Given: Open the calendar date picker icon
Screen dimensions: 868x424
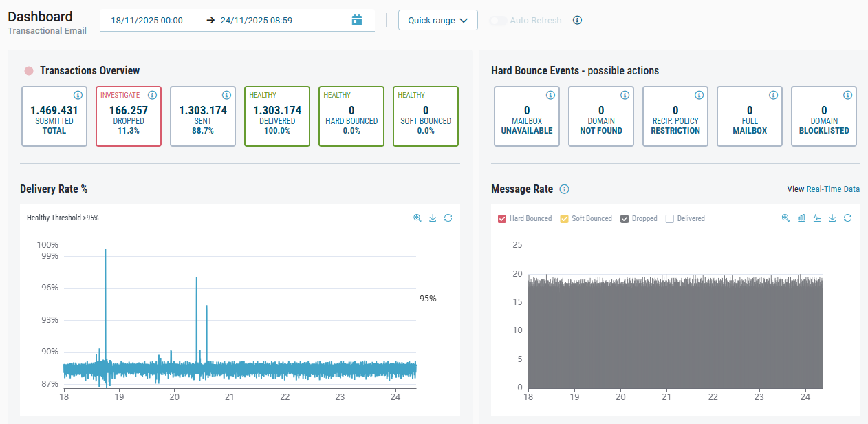Looking at the screenshot, I should pyautogui.click(x=356, y=20).
